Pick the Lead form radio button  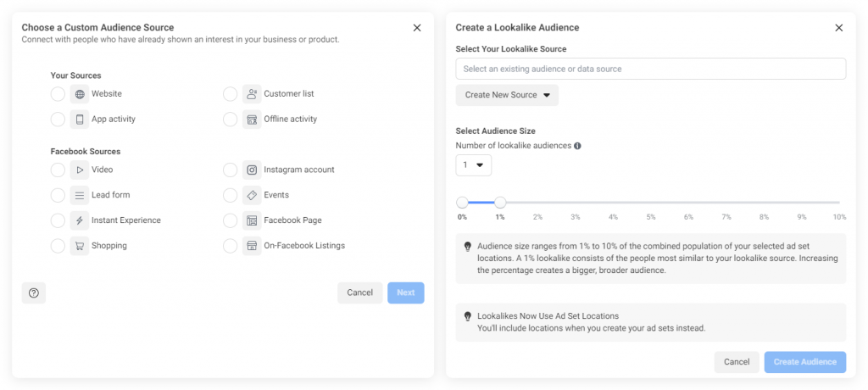(x=58, y=195)
